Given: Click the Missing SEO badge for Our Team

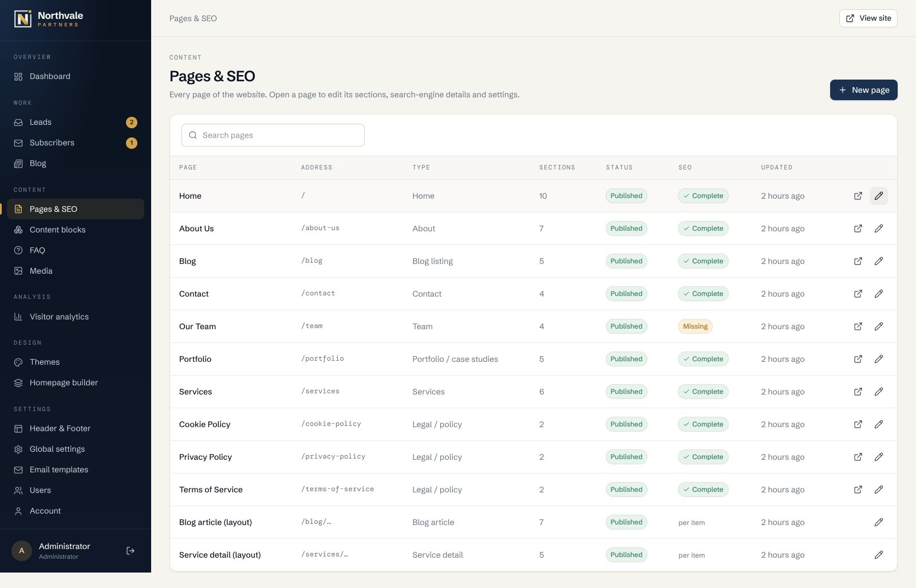Looking at the screenshot, I should 696,326.
